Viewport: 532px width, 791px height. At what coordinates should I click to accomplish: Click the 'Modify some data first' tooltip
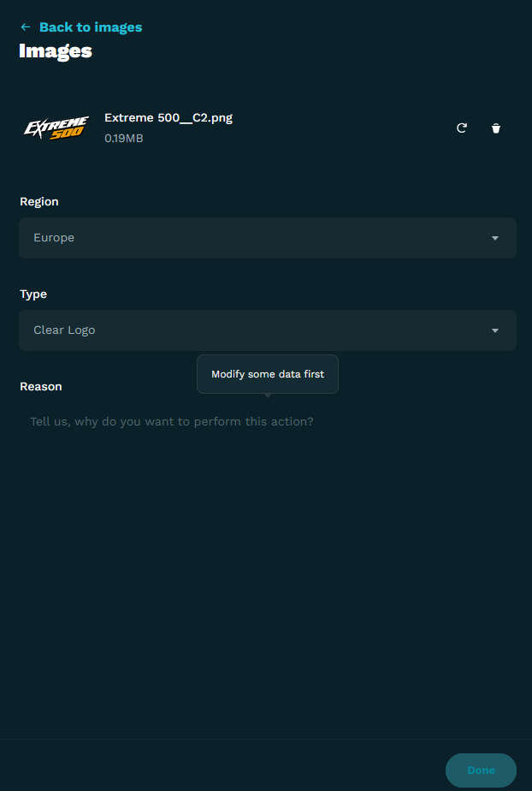pyautogui.click(x=268, y=374)
